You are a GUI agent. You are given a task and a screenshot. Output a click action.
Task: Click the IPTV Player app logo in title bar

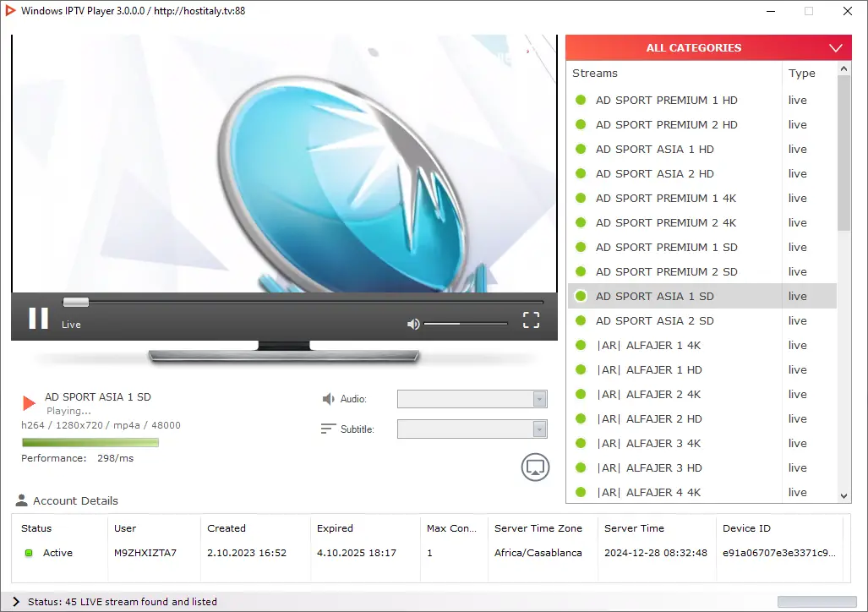click(10, 10)
